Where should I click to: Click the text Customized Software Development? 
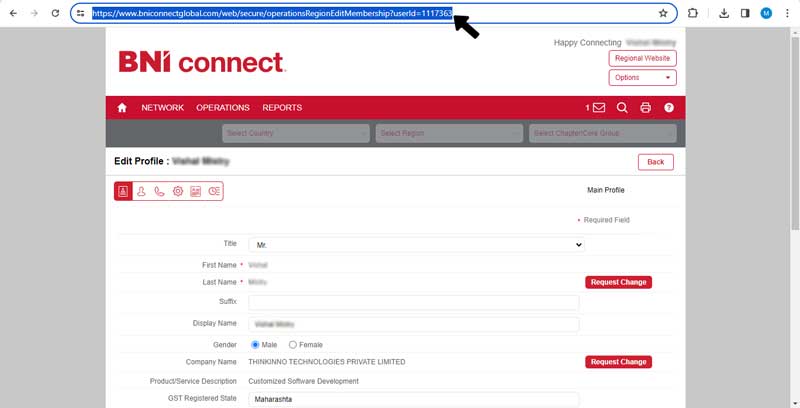[304, 381]
